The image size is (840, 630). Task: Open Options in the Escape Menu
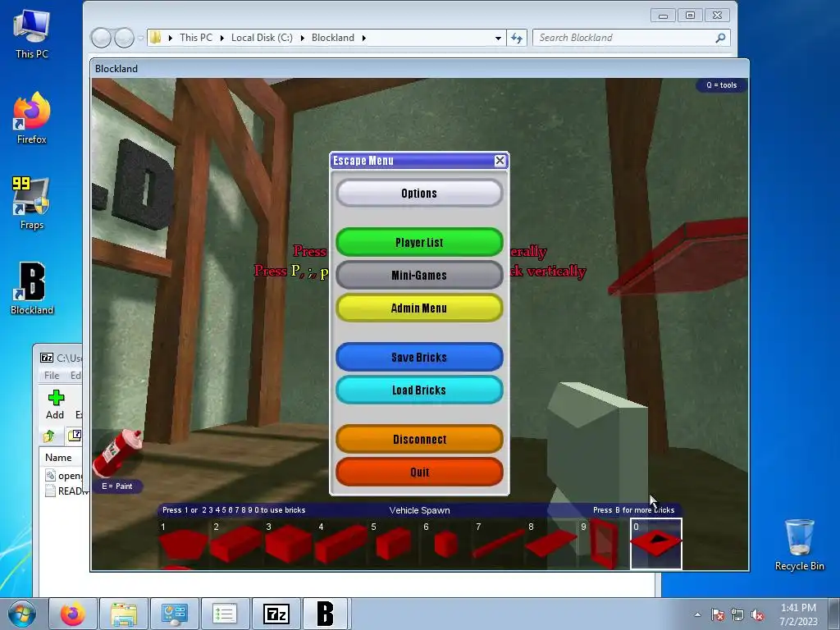[x=419, y=193]
